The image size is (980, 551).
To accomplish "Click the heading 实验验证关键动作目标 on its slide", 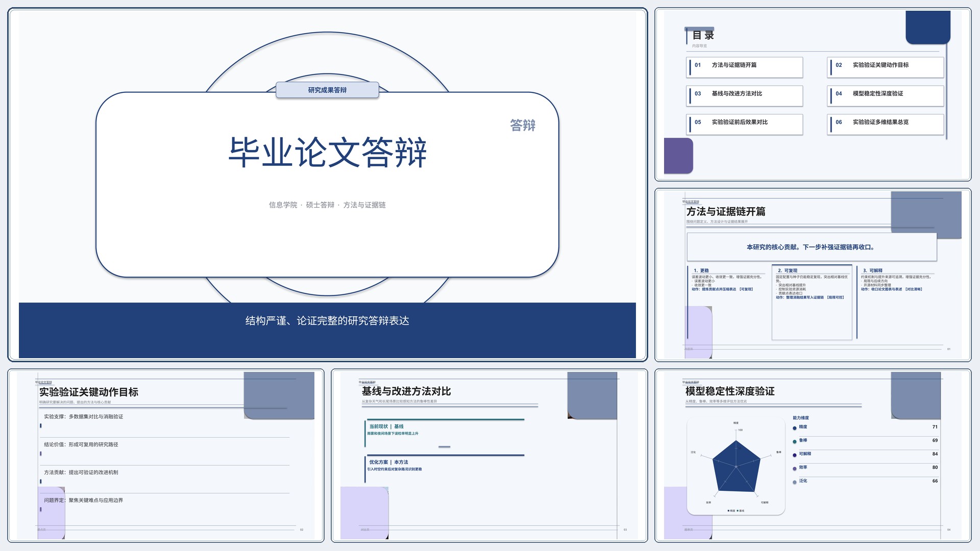I will [x=89, y=392].
